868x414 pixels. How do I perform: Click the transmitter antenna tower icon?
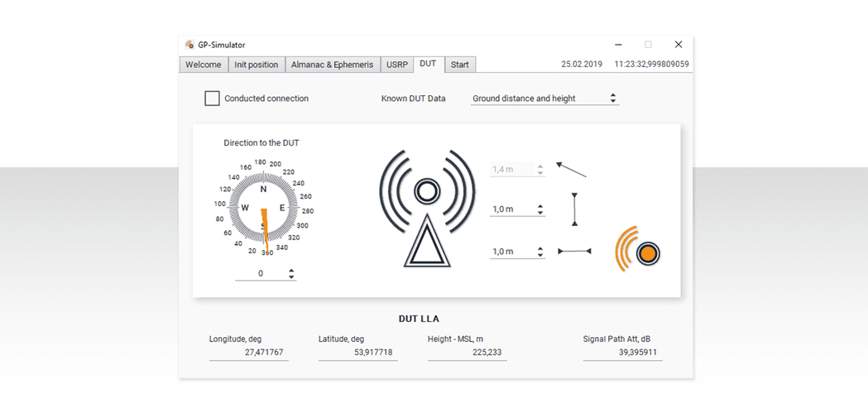pyautogui.click(x=426, y=209)
